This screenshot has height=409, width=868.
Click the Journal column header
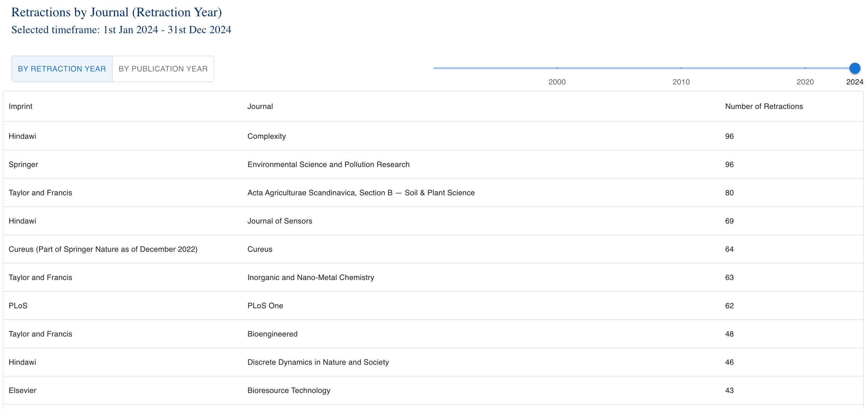[x=260, y=106]
